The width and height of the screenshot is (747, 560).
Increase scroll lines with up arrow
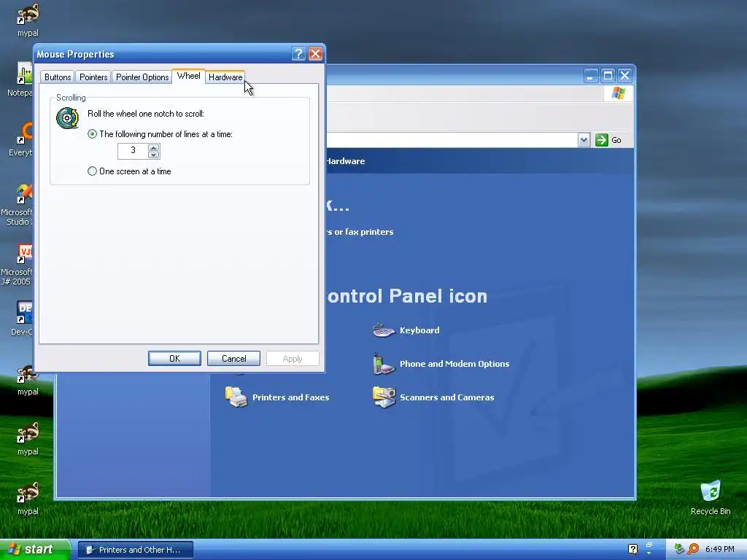153,147
